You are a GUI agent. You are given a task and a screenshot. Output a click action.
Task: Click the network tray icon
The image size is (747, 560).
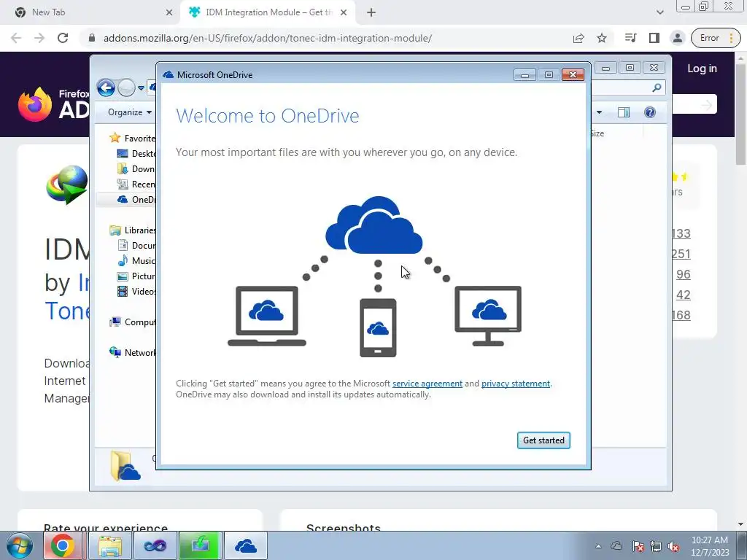(x=656, y=546)
